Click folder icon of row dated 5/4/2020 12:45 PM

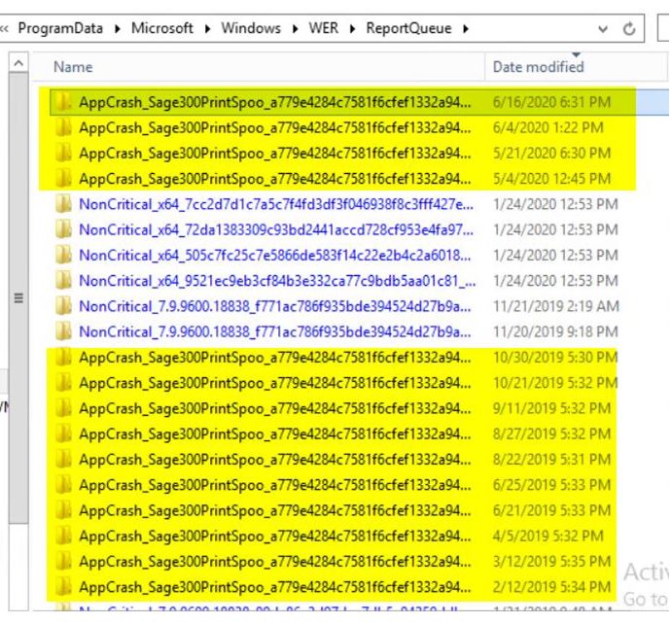[64, 179]
